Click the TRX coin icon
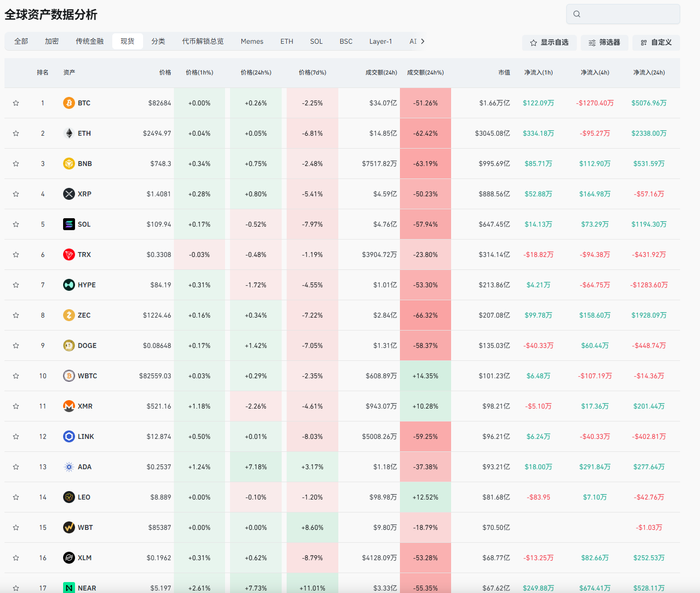Screen dimensions: 700x593 pos(69,254)
